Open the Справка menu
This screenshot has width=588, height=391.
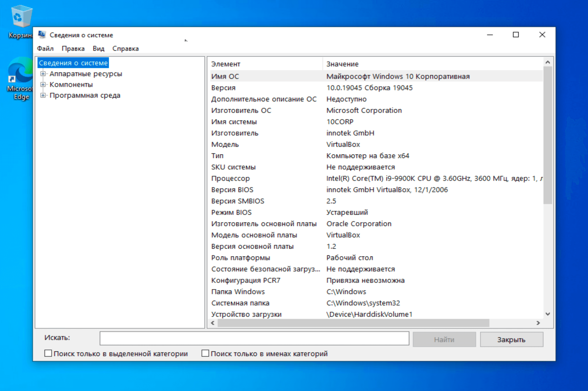[126, 48]
